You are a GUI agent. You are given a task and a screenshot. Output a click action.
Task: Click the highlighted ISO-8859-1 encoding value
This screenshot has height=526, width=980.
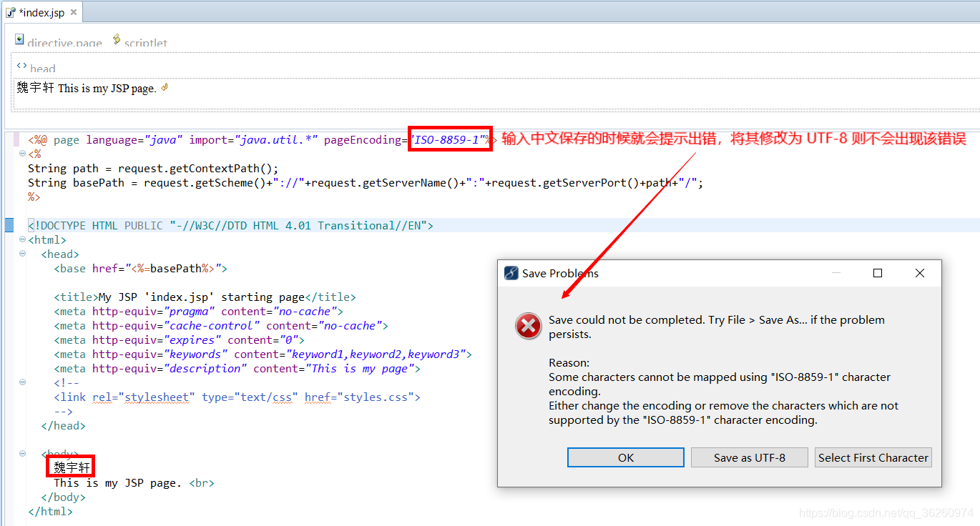pyautogui.click(x=449, y=139)
